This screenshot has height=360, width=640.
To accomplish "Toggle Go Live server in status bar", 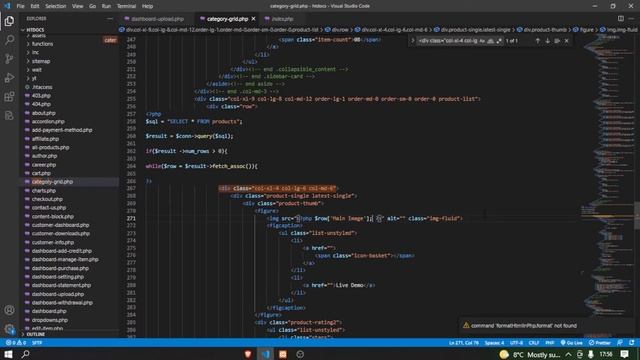I will coord(572,343).
